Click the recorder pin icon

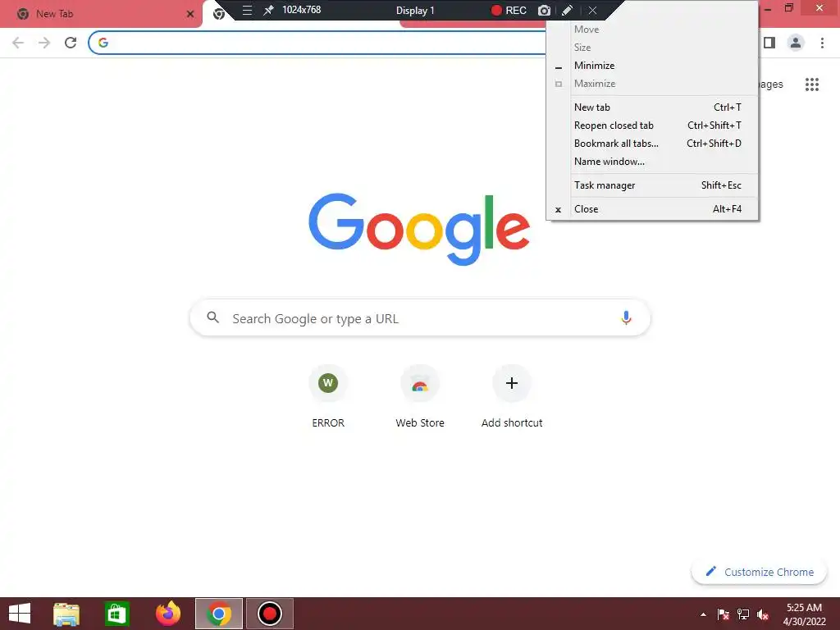268,10
